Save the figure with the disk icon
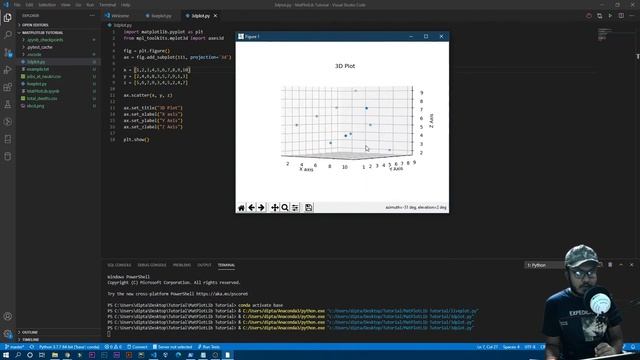The height and width of the screenshot is (360, 640). point(309,208)
